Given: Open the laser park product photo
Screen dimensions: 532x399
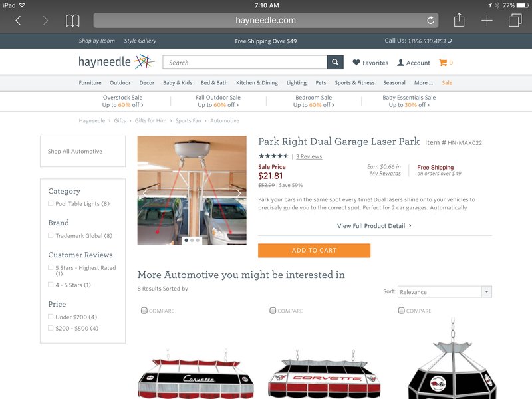Looking at the screenshot, I should pyautogui.click(x=192, y=190).
